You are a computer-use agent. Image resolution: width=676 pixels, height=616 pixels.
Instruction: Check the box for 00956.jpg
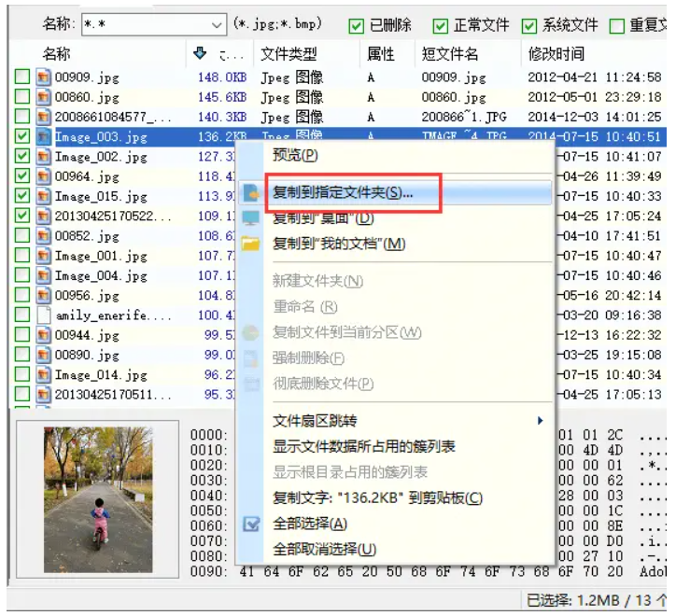pos(22,295)
